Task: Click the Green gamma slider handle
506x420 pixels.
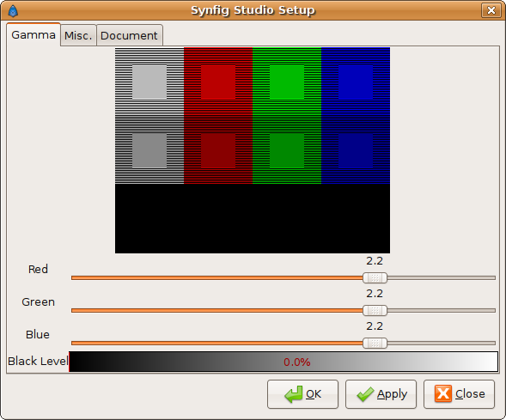Action: (375, 310)
